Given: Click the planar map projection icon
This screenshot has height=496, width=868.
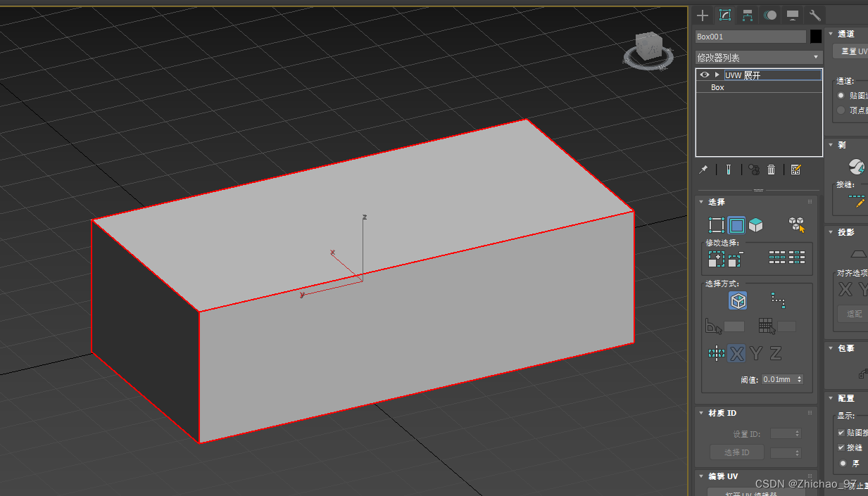Looking at the screenshot, I should coord(860,253).
